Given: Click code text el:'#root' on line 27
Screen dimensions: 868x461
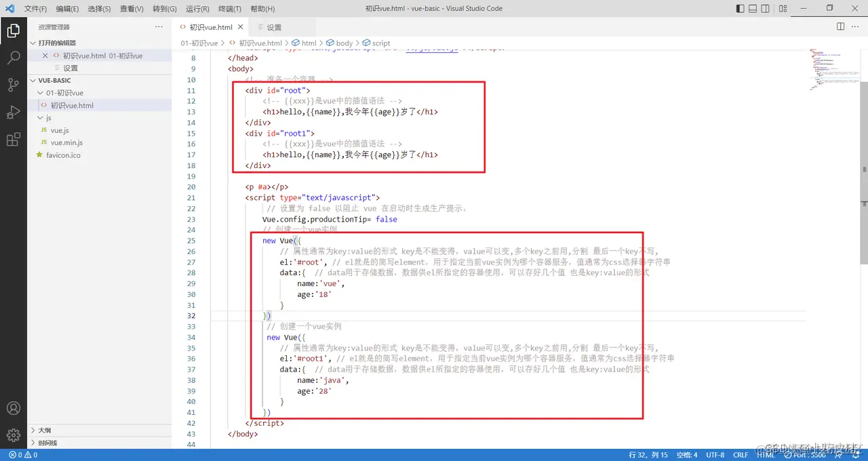Looking at the screenshot, I should tap(302, 262).
